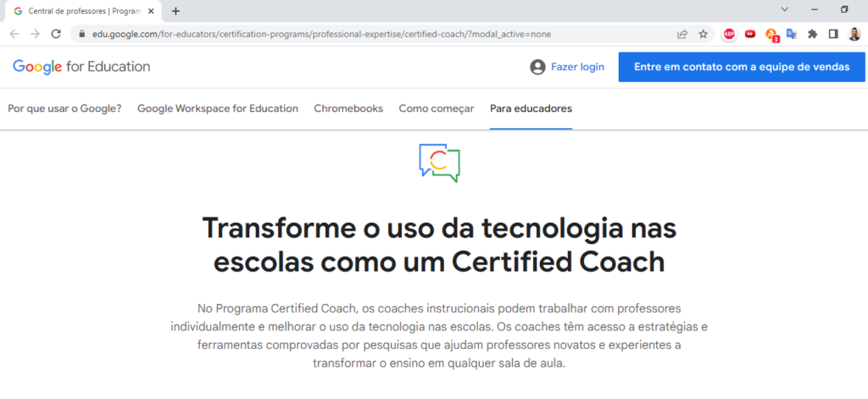Open the Chrome profile avatar
This screenshot has height=399, width=868.
click(x=854, y=34)
